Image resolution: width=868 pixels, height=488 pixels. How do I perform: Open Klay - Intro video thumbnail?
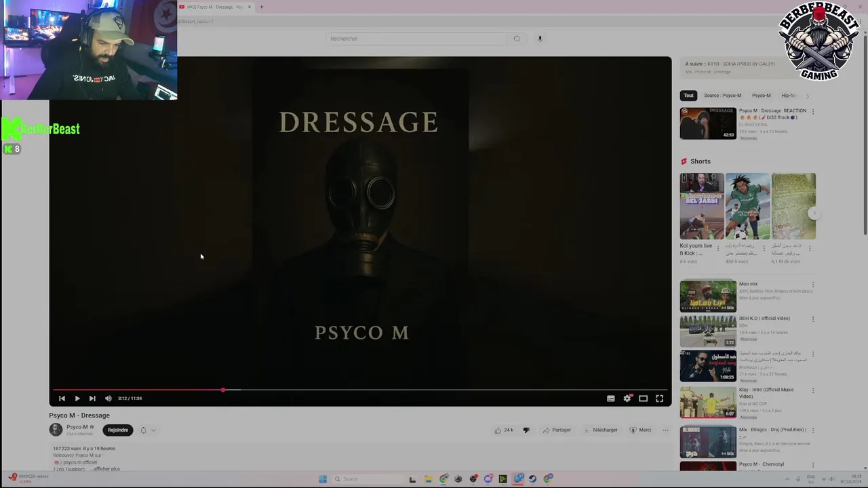[x=708, y=402]
